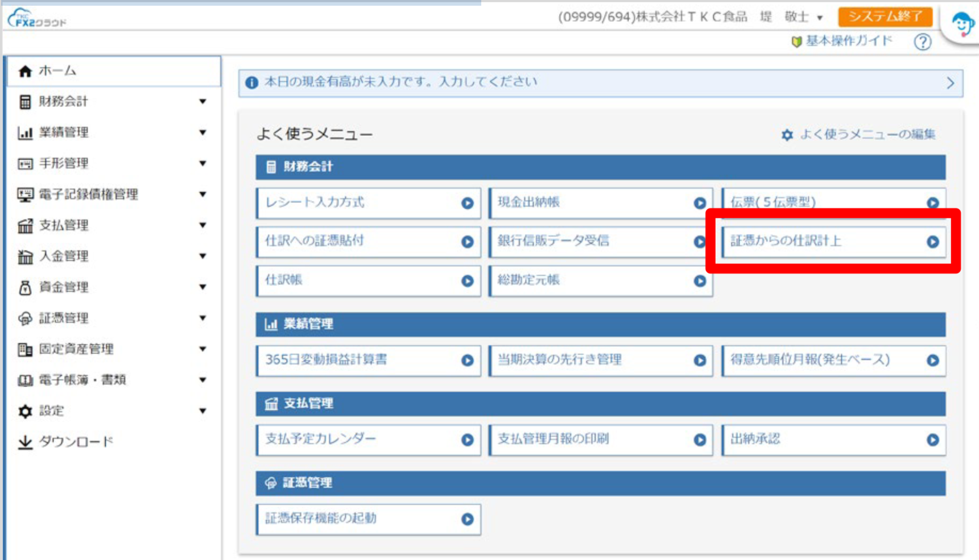Click the システム終了 button
This screenshot has width=979, height=560.
point(885,16)
